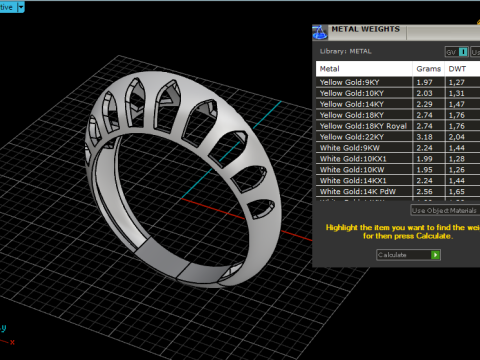Select the Yellow Gold:10KY row
The height and width of the screenshot is (360, 480).
(398, 93)
